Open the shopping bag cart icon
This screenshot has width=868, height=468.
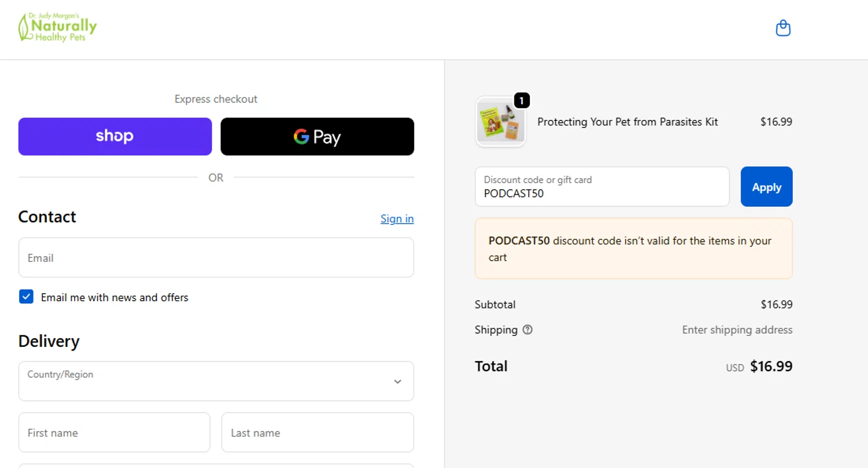(783, 28)
